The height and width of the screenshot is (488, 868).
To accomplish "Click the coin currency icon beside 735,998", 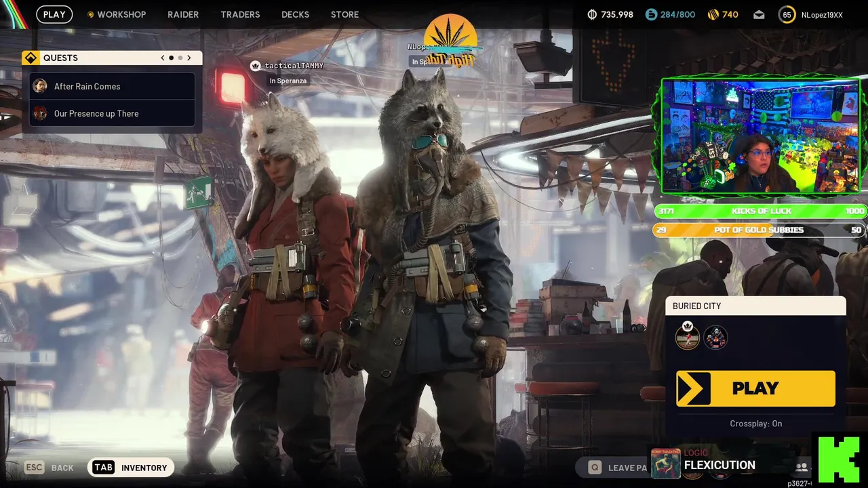I will click(591, 14).
